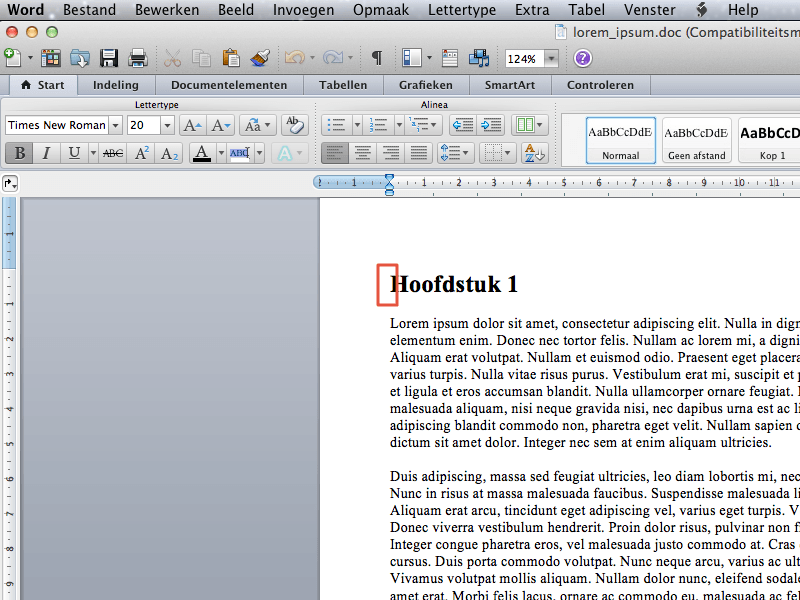Paste from the clipboard icon

click(231, 58)
